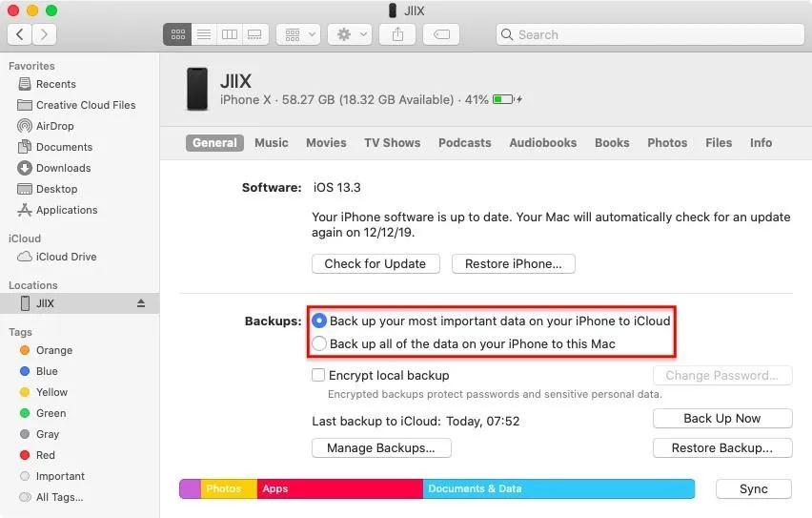Open AirDrop from the sidebar
Image resolution: width=812 pixels, height=518 pixels.
(54, 126)
